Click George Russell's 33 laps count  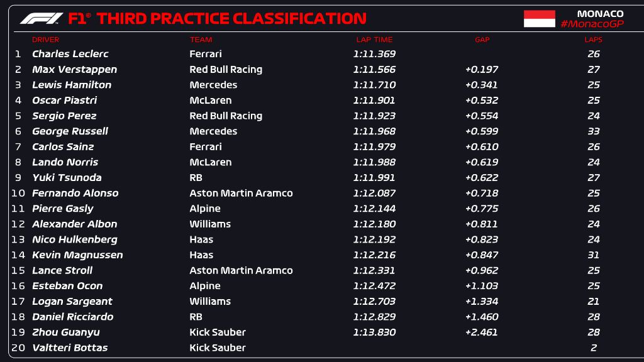pos(594,131)
